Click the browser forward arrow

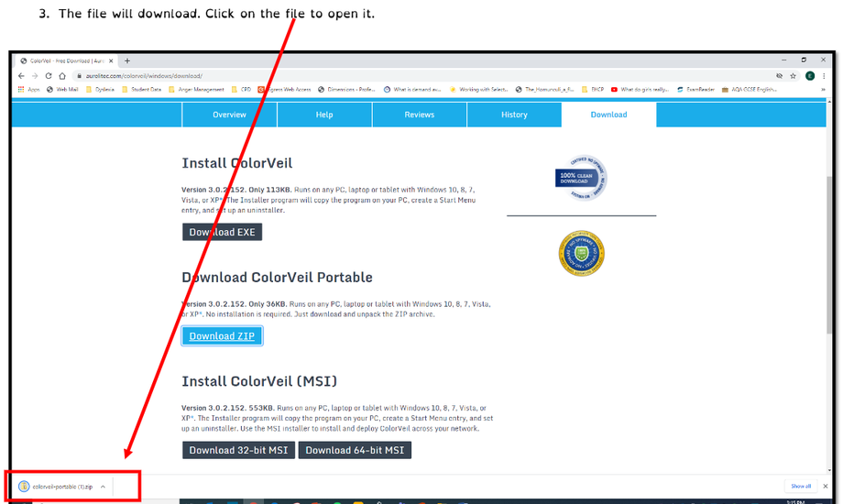coord(35,76)
